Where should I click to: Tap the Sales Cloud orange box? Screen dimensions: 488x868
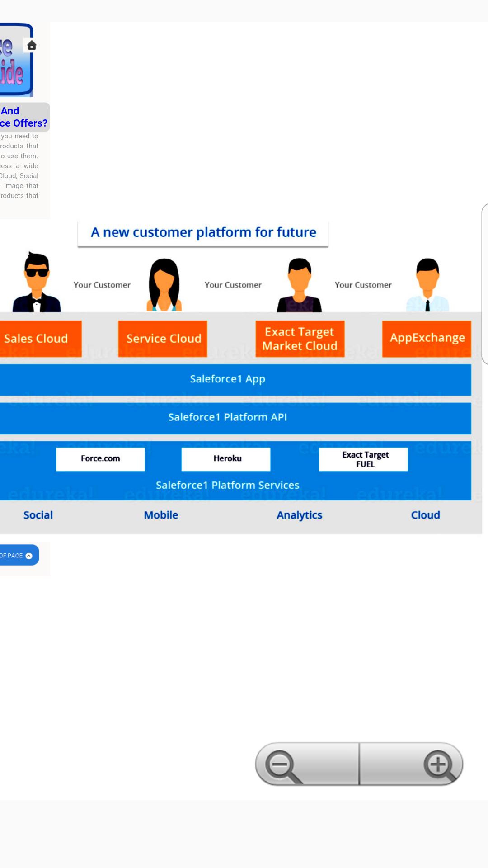40,339
